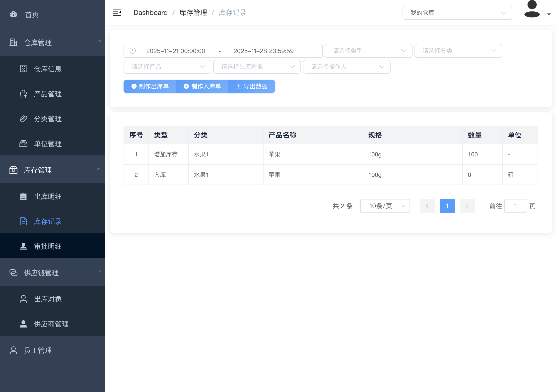Click the 首页 dashboard icon

click(x=13, y=14)
